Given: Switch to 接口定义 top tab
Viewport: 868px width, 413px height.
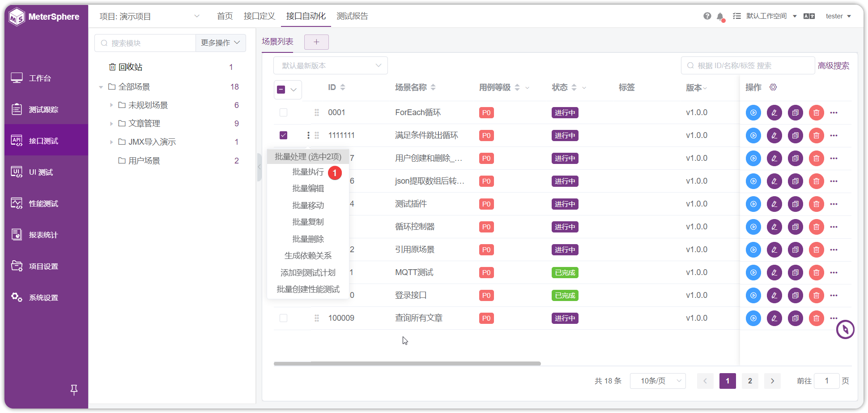Looking at the screenshot, I should point(260,16).
